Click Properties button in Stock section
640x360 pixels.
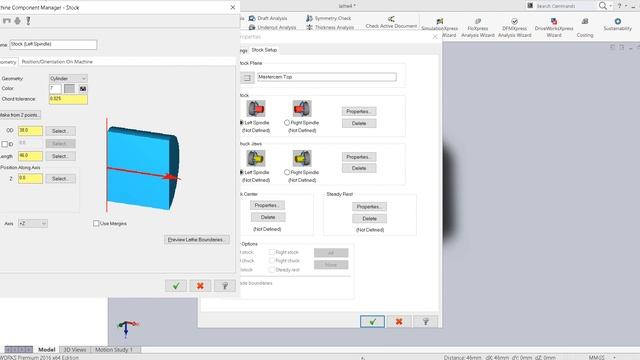359,111
